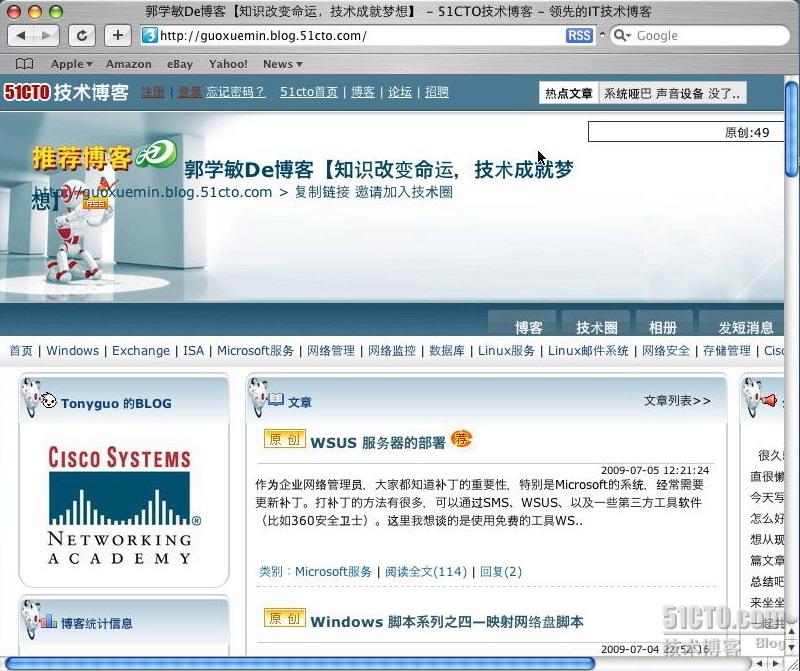This screenshot has height=671, width=800.
Task: Click the 51CTO logo in the site header
Action: [x=66, y=92]
